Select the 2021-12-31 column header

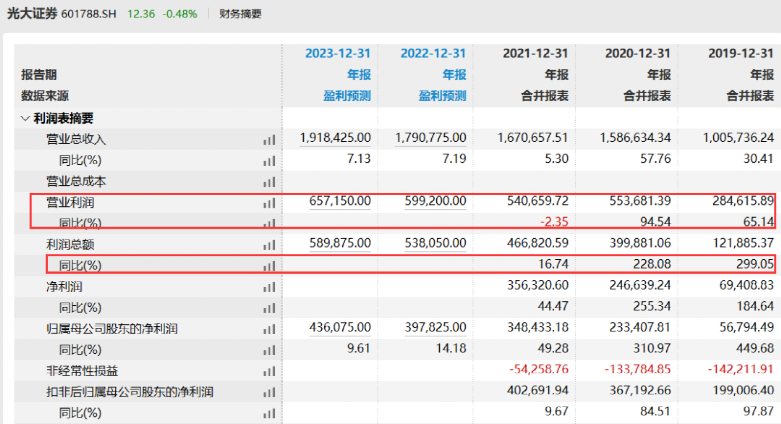[535, 53]
